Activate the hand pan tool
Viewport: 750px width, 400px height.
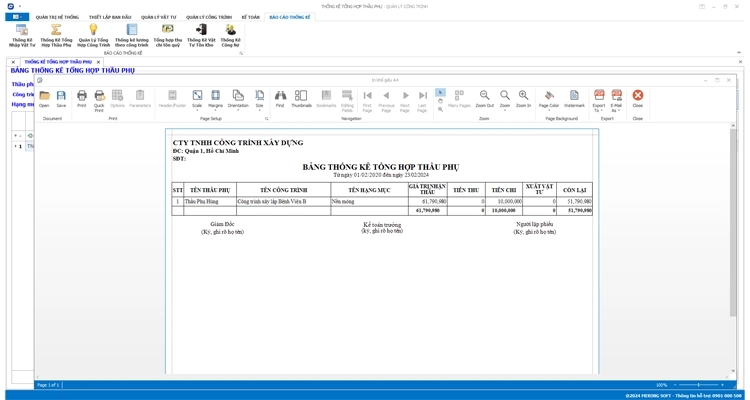(440, 101)
